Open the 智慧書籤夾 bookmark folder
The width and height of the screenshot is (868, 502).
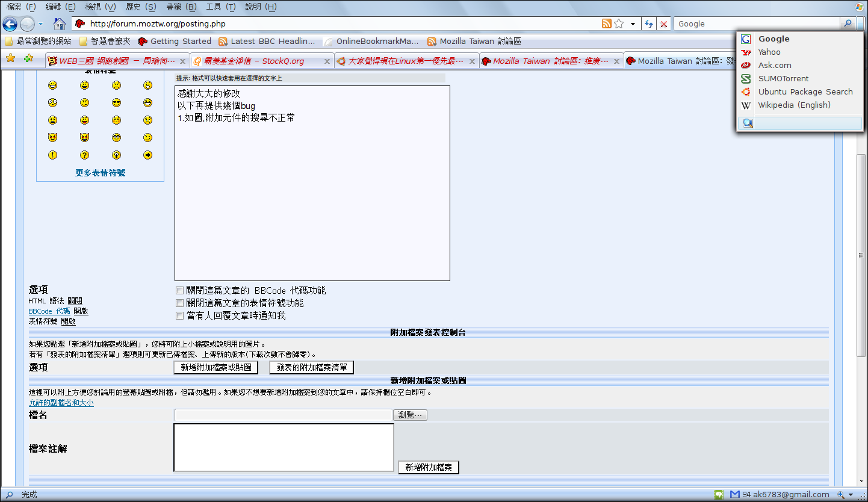(x=105, y=42)
